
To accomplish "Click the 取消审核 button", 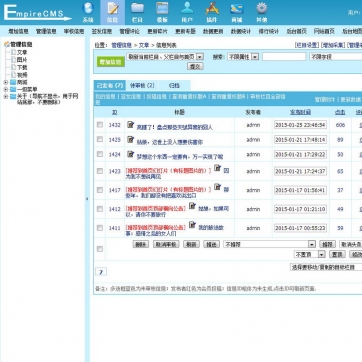I will tap(166, 244).
